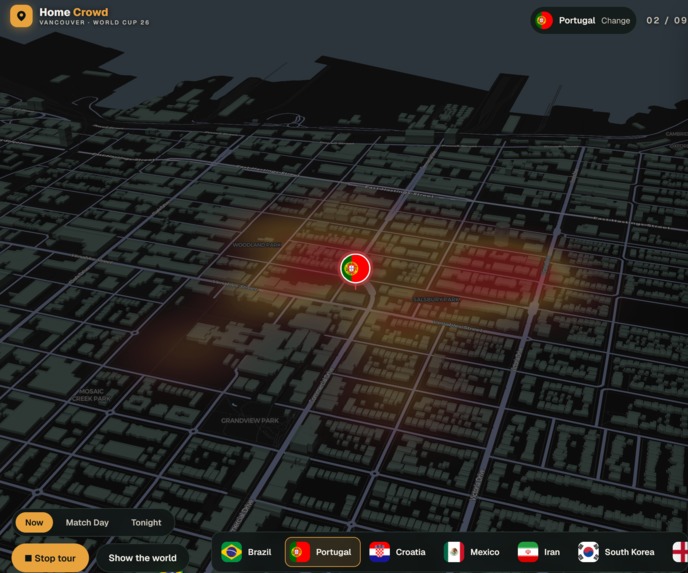Click the Salsbury Park map label
688x573 pixels.
pyautogui.click(x=436, y=299)
